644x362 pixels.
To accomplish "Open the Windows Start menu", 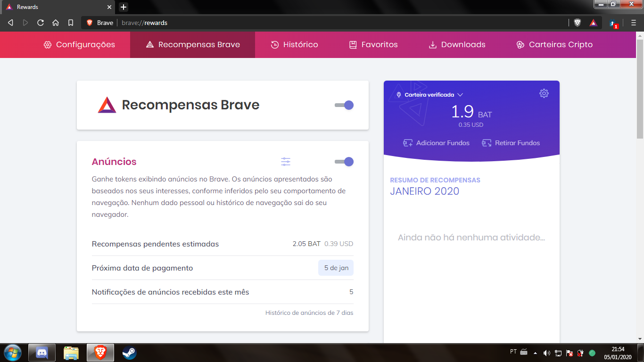I will coord(12,353).
